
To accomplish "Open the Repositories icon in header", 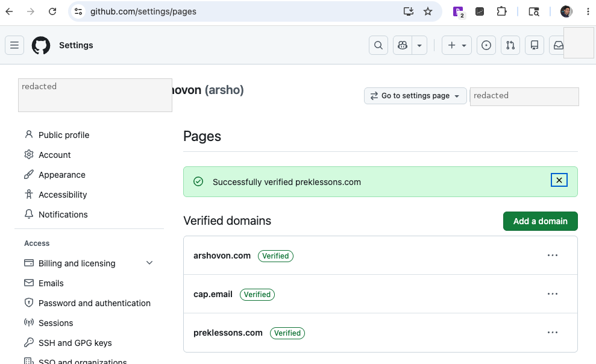I will click(535, 45).
